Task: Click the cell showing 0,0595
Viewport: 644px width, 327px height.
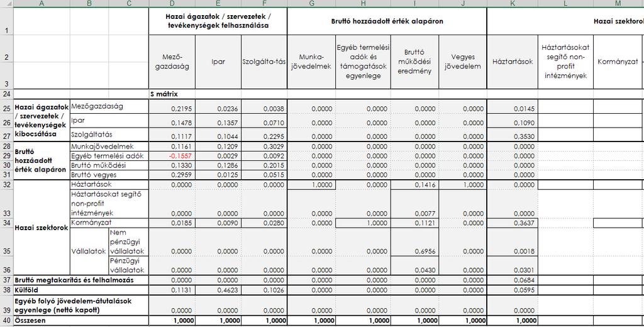Action: coord(512,290)
